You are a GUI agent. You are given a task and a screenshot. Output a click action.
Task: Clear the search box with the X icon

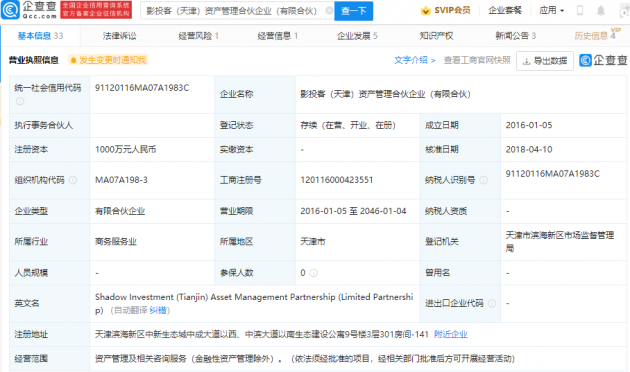click(x=329, y=10)
